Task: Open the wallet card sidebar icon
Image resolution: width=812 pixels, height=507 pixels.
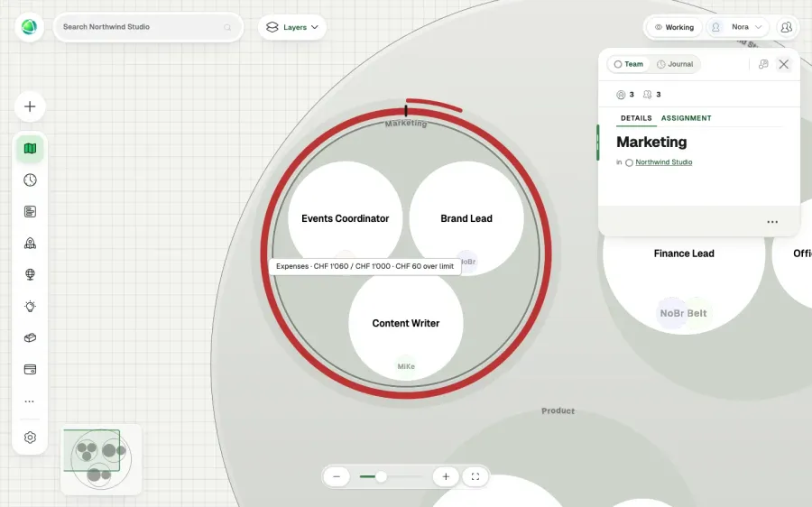Action: coord(30,369)
